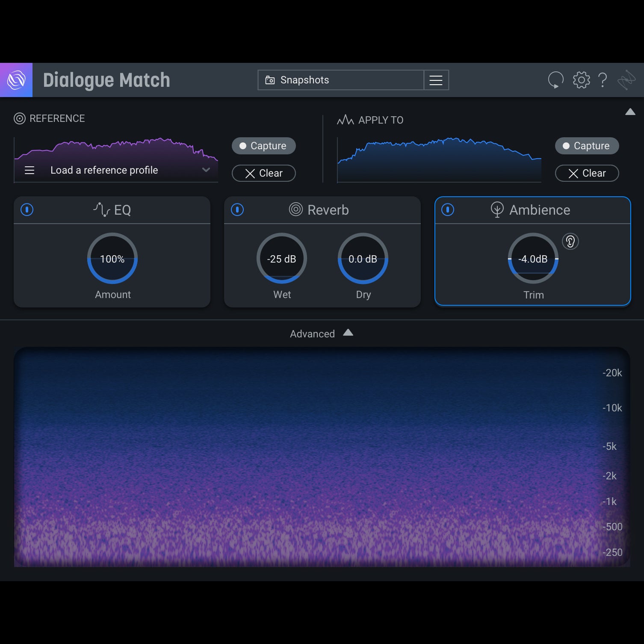
Task: Click the Apply To Capture button
Action: pyautogui.click(x=587, y=146)
